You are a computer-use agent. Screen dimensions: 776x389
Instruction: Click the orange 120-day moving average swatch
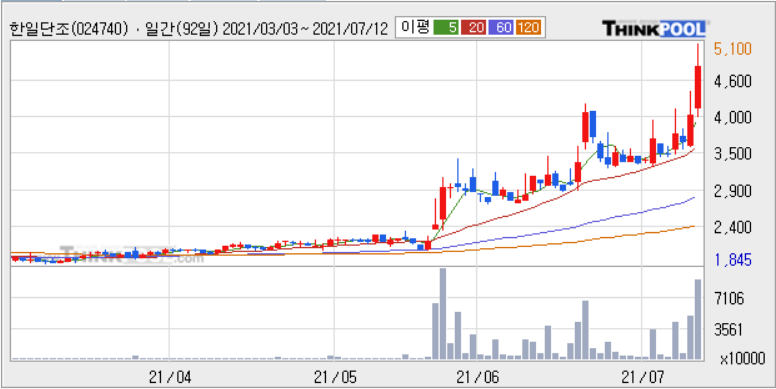coord(529,28)
